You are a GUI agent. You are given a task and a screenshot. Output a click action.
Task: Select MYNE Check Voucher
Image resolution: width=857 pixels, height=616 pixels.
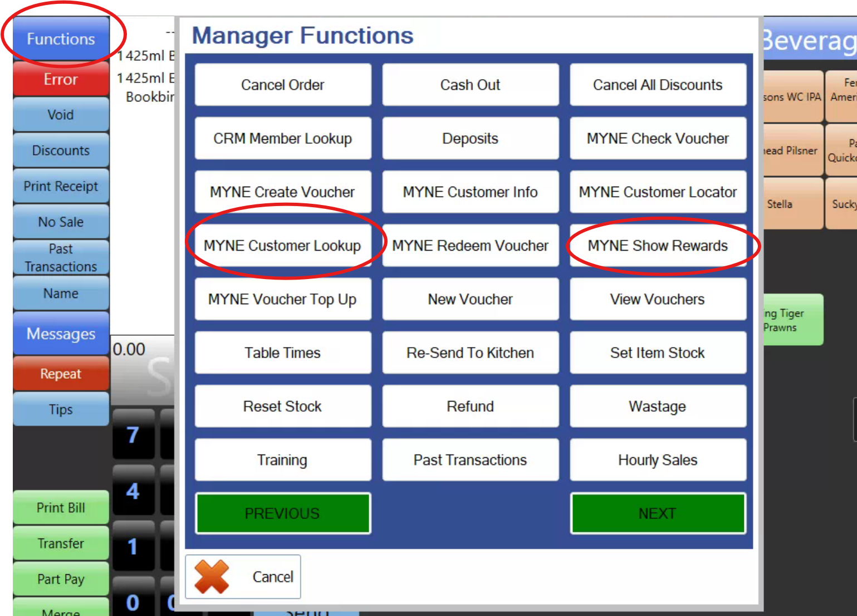tap(658, 138)
